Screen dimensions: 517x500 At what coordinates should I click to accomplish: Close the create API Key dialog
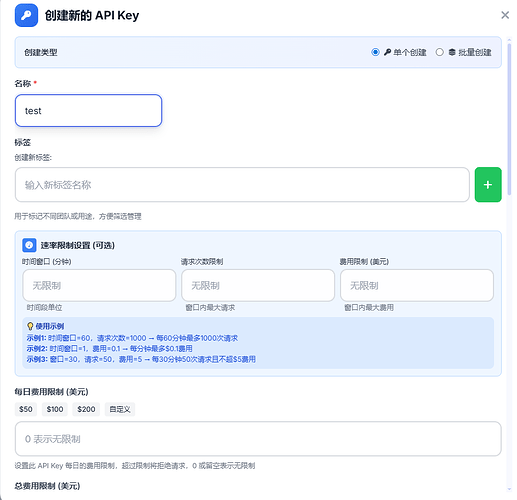pos(505,15)
